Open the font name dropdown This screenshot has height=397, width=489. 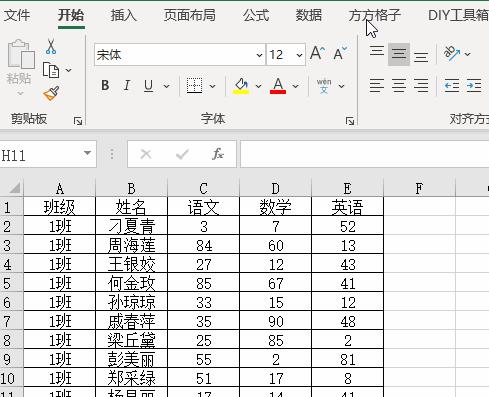(x=259, y=55)
